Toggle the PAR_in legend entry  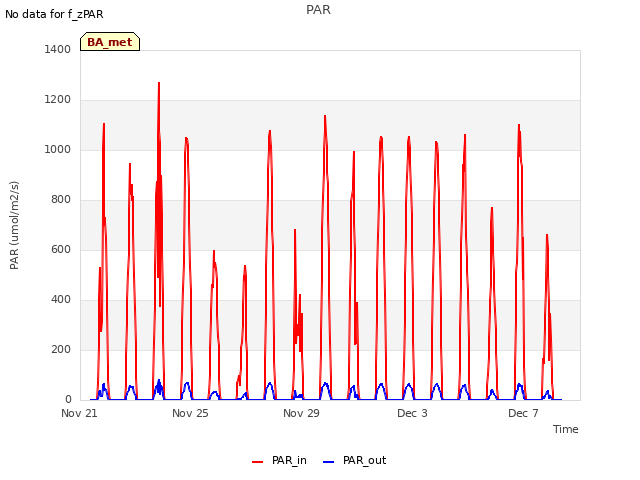(280, 460)
